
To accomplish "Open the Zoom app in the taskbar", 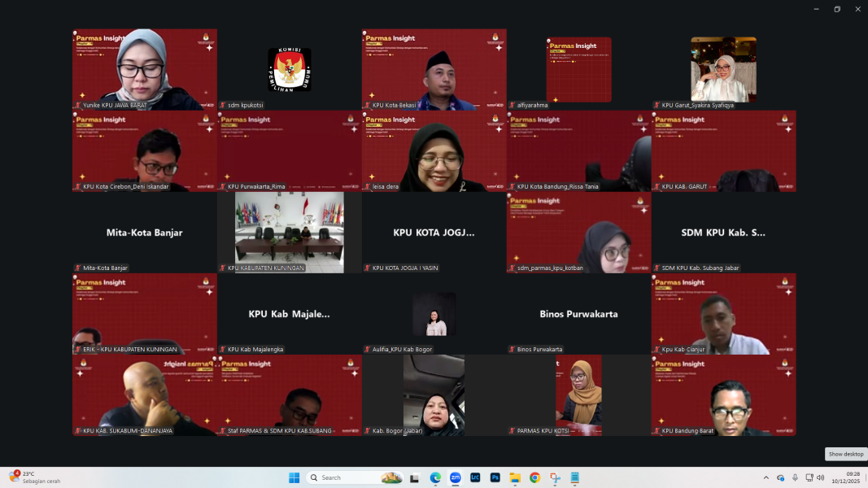I will 456,477.
